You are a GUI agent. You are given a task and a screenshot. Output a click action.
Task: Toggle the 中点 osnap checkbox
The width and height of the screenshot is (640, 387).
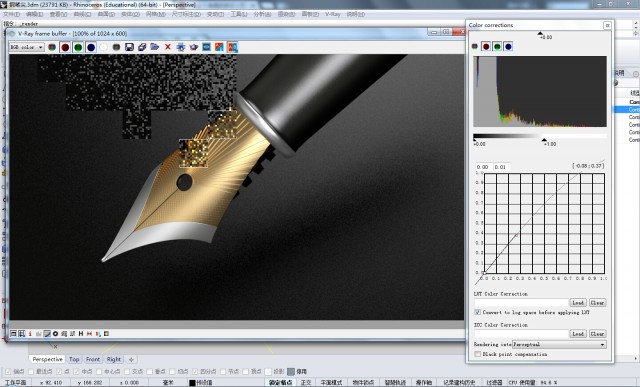point(77,371)
